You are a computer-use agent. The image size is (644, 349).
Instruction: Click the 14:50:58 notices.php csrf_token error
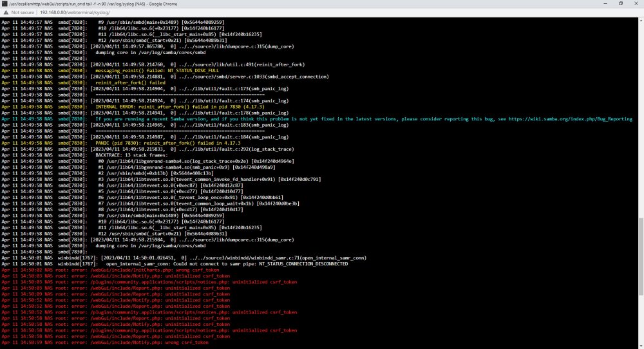[x=149, y=330]
